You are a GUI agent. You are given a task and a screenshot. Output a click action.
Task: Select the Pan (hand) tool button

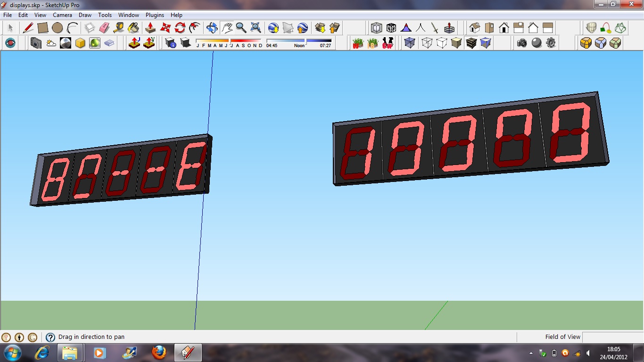point(227,28)
